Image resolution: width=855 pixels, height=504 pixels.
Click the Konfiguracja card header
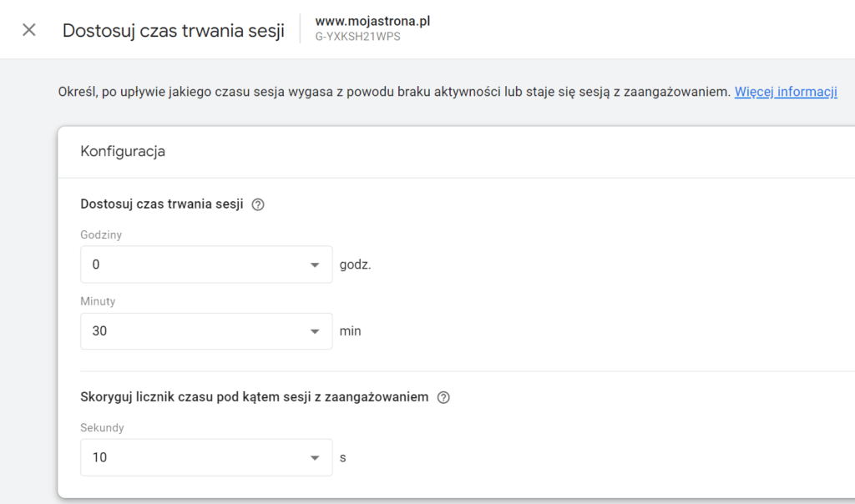pos(123,152)
